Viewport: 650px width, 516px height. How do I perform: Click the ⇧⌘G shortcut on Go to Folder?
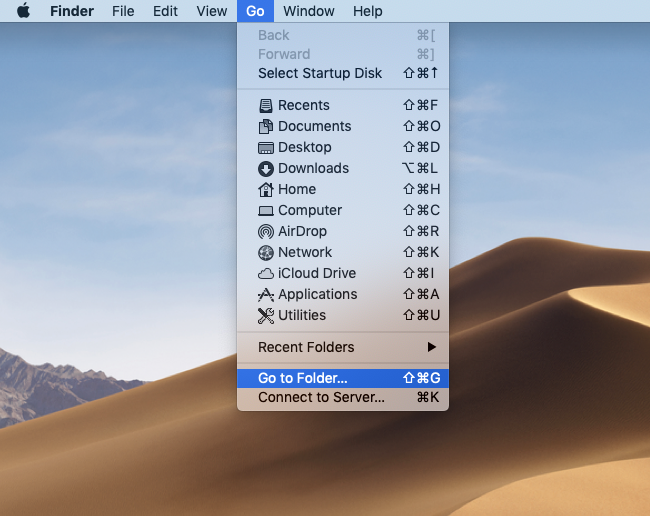pyautogui.click(x=422, y=378)
